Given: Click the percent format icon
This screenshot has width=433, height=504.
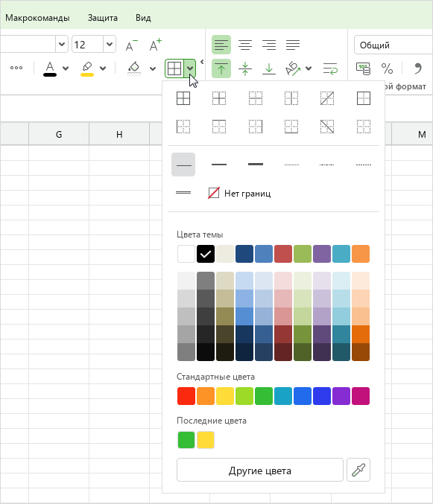Looking at the screenshot, I should pos(387,68).
